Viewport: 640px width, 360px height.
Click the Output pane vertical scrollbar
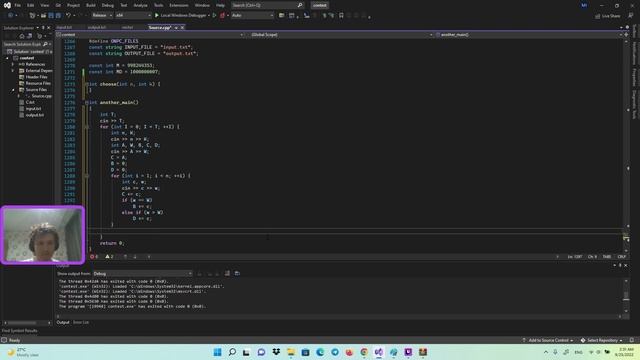[626, 296]
